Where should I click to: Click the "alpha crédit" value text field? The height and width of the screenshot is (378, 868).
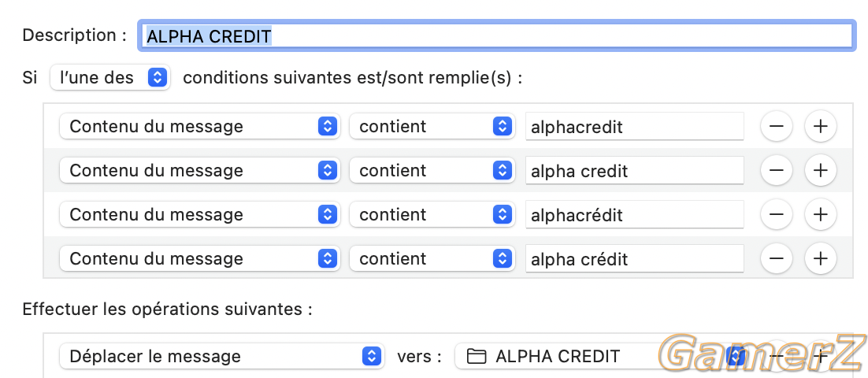[634, 259]
